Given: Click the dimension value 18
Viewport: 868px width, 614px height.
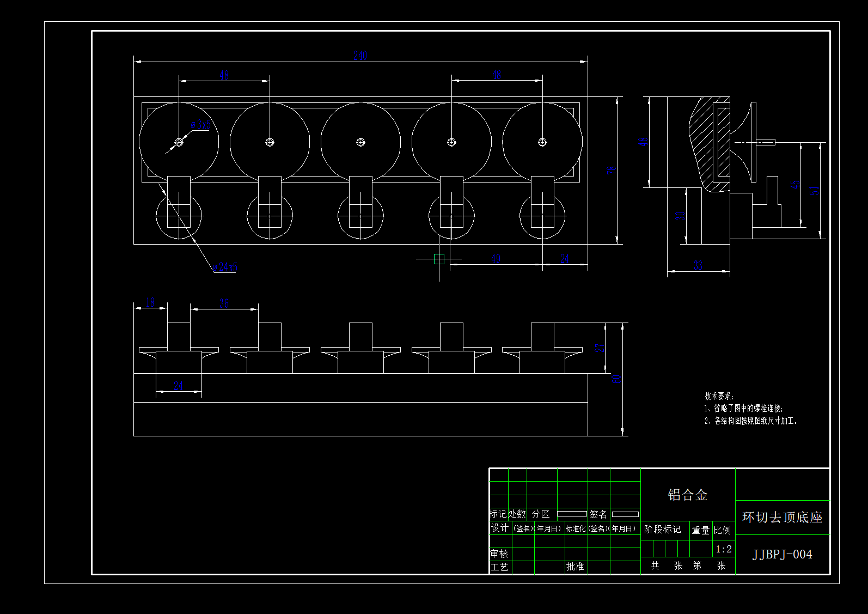Looking at the screenshot, I should (150, 302).
